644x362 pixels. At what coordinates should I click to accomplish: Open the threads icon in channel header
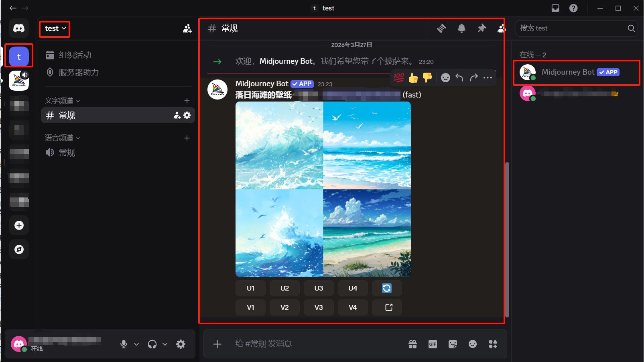coord(441,28)
